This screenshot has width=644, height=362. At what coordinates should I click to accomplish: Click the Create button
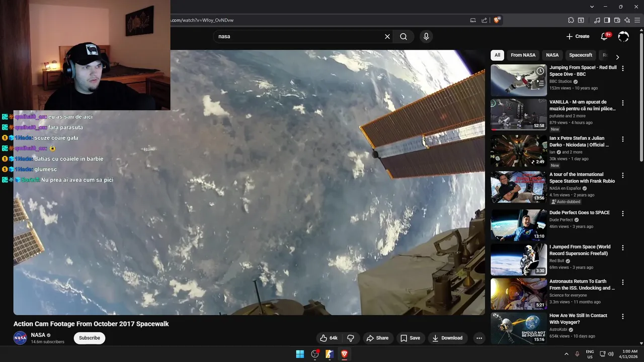click(578, 36)
